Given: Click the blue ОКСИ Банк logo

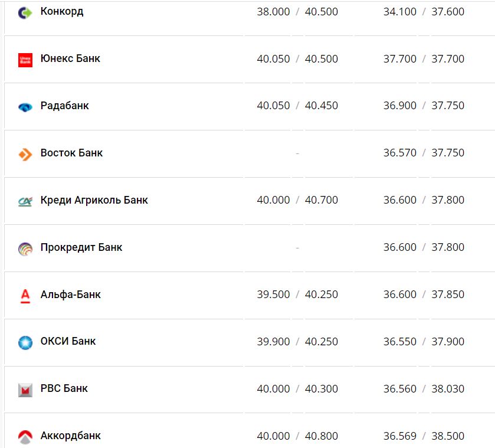Looking at the screenshot, I should click(x=25, y=342).
